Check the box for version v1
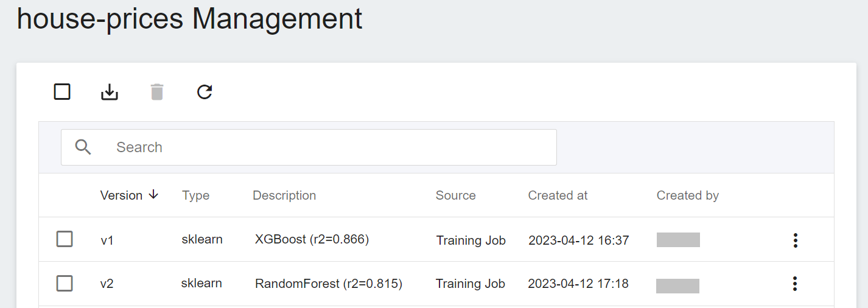868x308 pixels. coord(65,239)
